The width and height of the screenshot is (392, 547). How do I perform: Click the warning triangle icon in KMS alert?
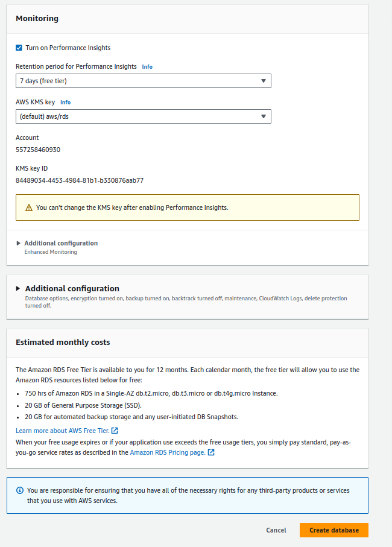click(x=29, y=207)
